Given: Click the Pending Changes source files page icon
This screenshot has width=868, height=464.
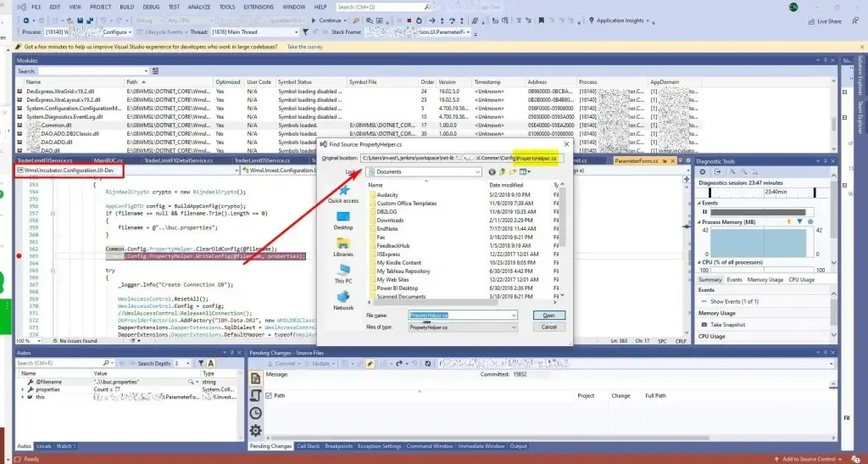Looking at the screenshot, I should click(255, 378).
